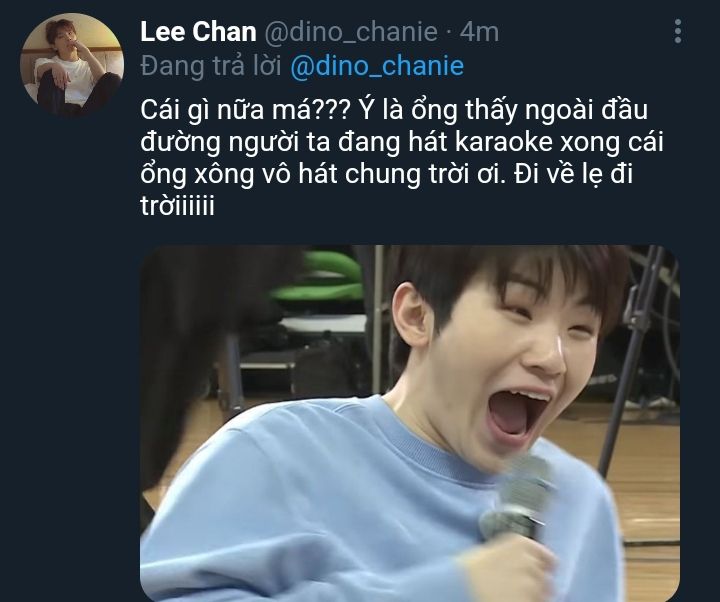Image resolution: width=720 pixels, height=602 pixels.
Task: Click Lee Chan's round profile avatar
Action: point(72,64)
